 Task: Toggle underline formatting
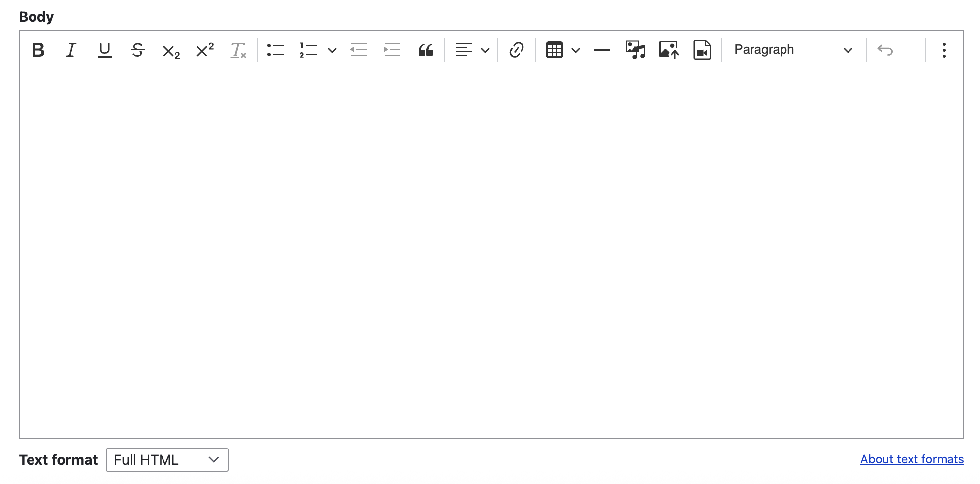(x=104, y=50)
